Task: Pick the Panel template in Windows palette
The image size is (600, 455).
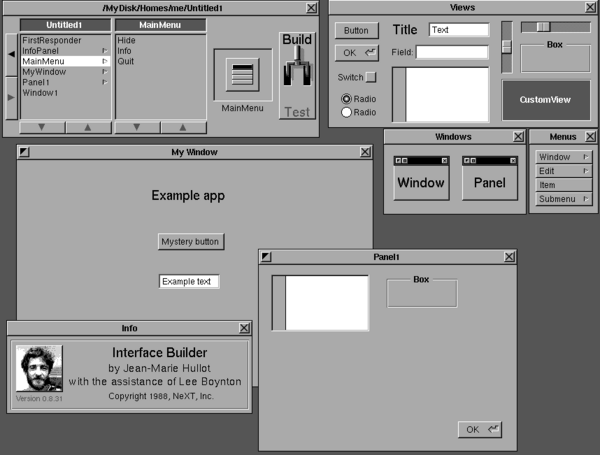Action: tap(490, 178)
